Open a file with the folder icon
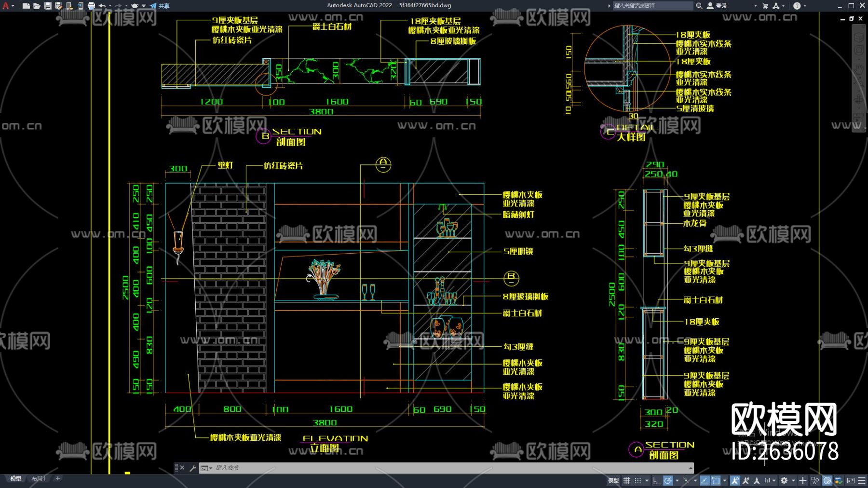This screenshot has height=488, width=868. pos(37,6)
